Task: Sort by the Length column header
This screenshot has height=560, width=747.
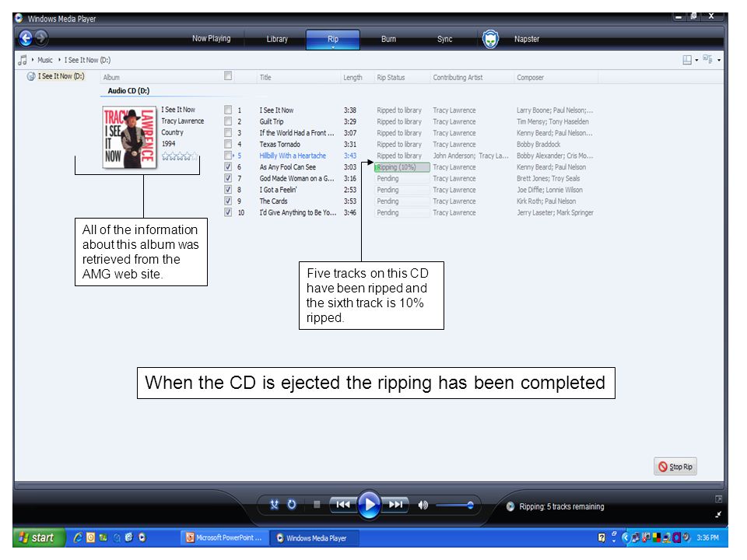Action: [352, 77]
